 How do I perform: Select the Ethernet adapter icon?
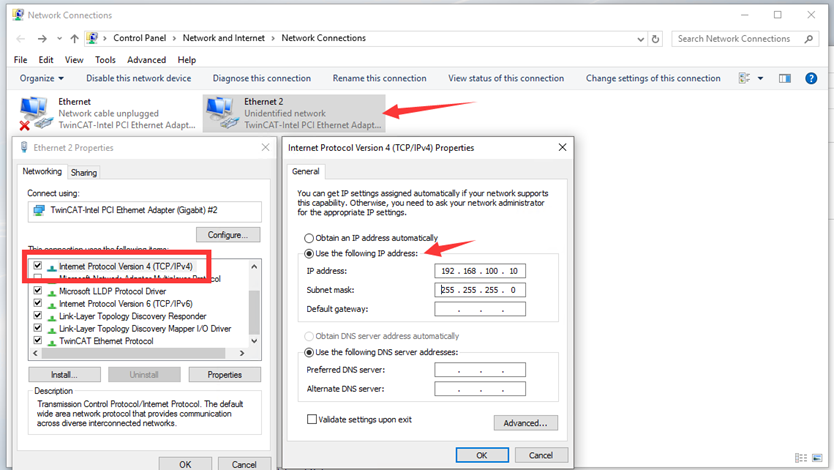36,113
